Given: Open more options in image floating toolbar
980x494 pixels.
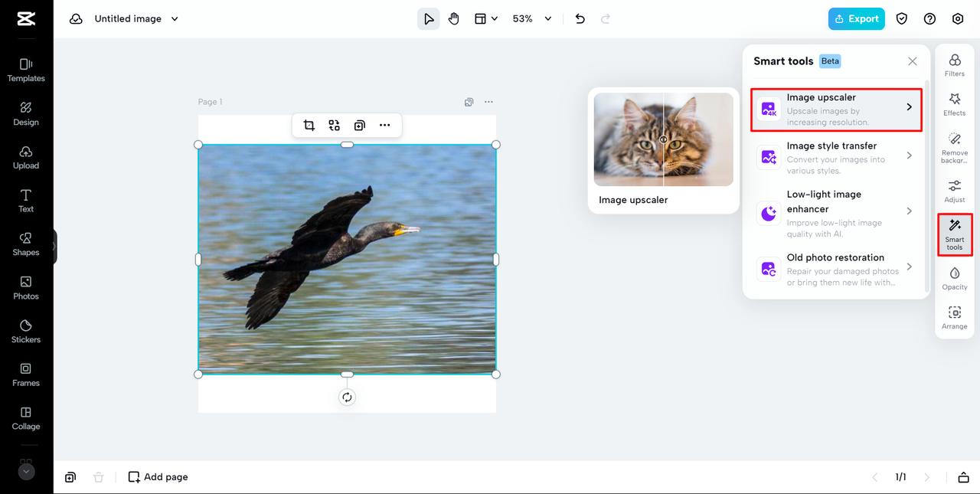Looking at the screenshot, I should (x=385, y=126).
